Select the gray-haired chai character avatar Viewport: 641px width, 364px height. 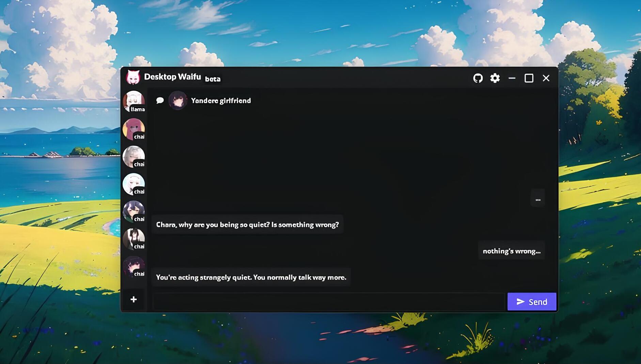134,157
